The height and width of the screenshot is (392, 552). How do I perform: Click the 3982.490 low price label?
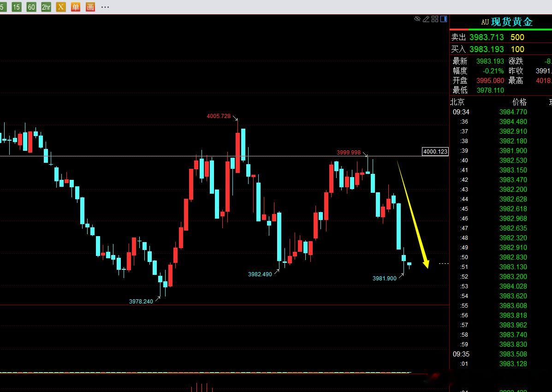260,274
